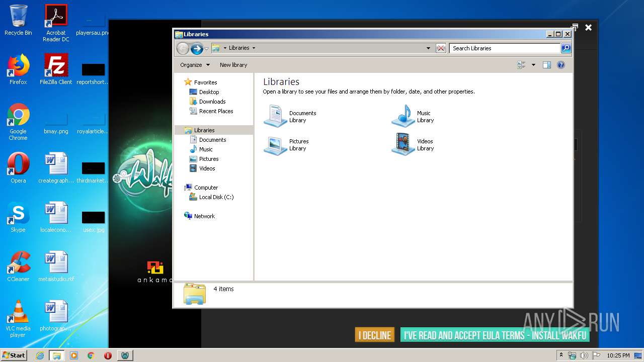Select Firefox desktop shortcut
The width and height of the screenshot is (644, 362).
[x=18, y=69]
